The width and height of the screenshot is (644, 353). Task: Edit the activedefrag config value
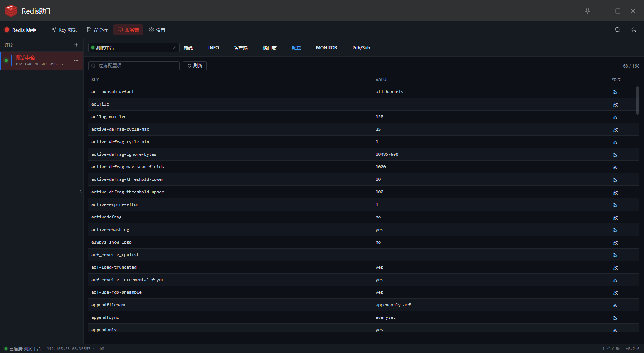tap(616, 217)
